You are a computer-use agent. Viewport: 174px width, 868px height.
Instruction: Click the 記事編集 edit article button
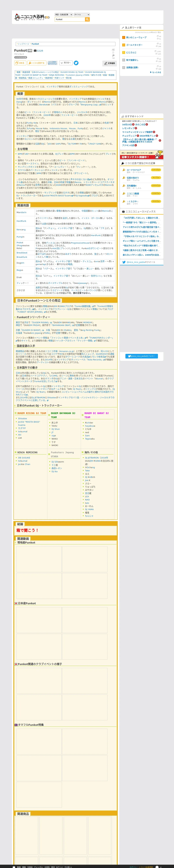click(110, 63)
